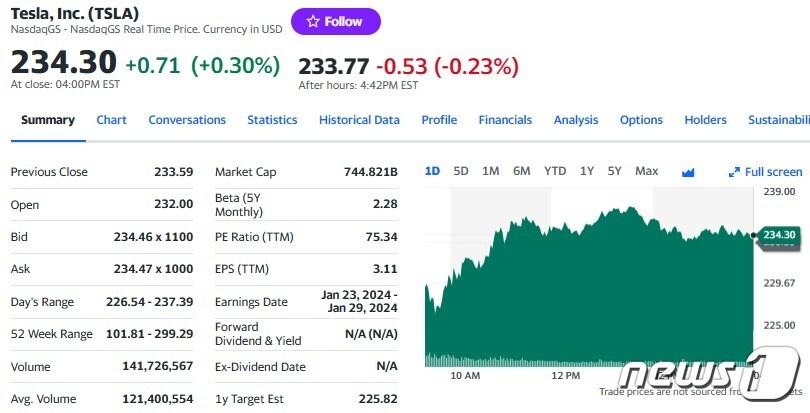The height and width of the screenshot is (413, 810).
Task: Set chart range to 6M
Action: tap(521, 171)
